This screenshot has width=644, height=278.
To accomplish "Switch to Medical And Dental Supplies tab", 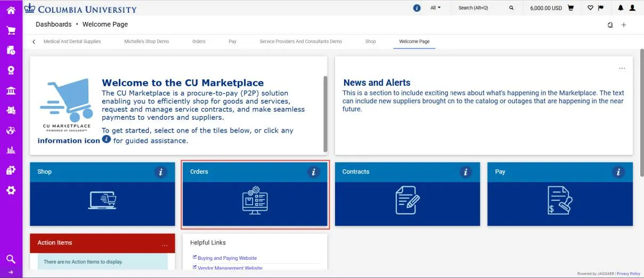I will pos(72,42).
